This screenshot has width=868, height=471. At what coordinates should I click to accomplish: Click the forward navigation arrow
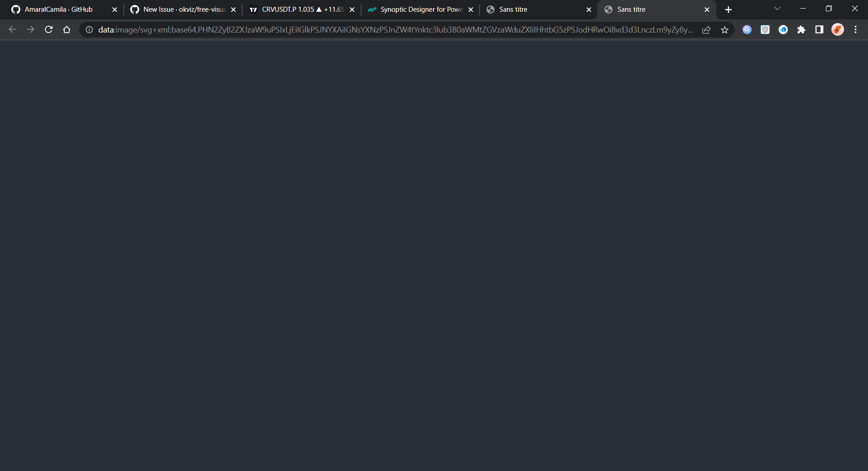[30, 29]
